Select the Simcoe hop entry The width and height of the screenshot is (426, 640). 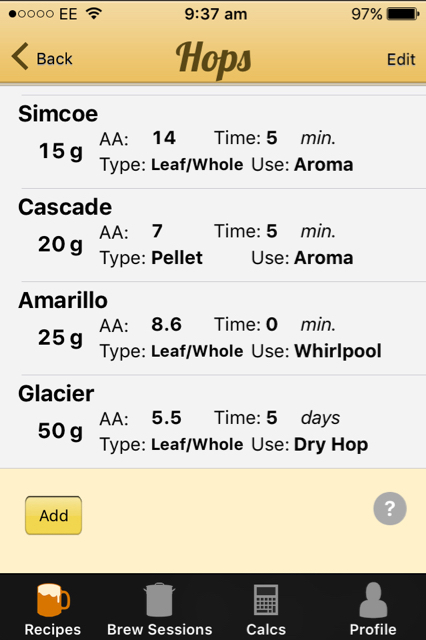pos(213,142)
